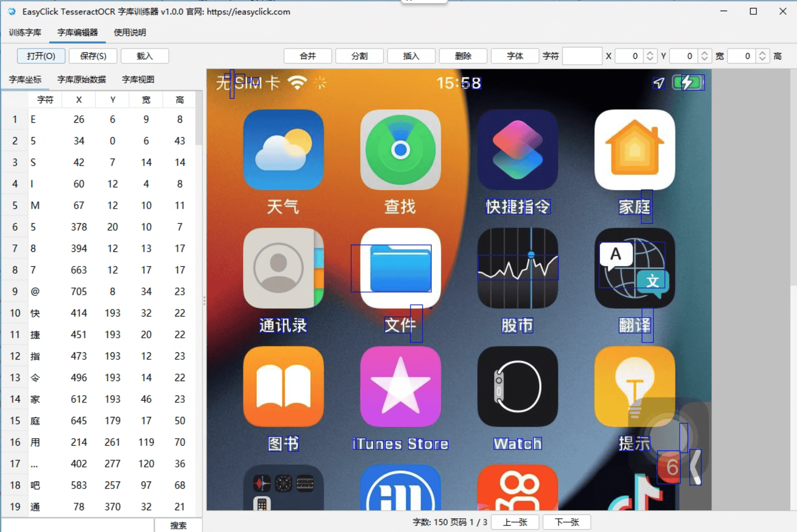Click the 保存(S) button
Viewport: 797px width, 532px height.
click(93, 56)
